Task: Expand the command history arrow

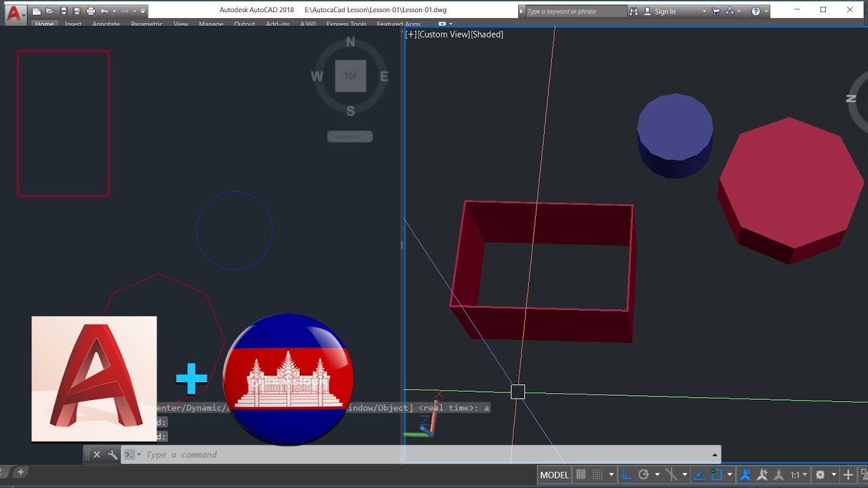Action: 715,455
